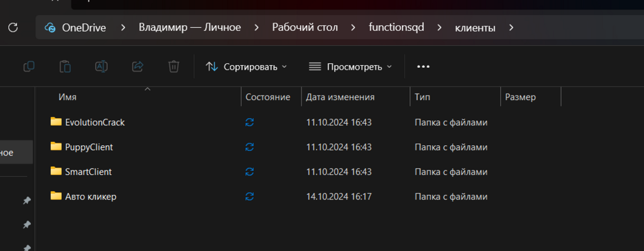Select the Авто кликер folder name
The image size is (644, 251).
point(91,197)
